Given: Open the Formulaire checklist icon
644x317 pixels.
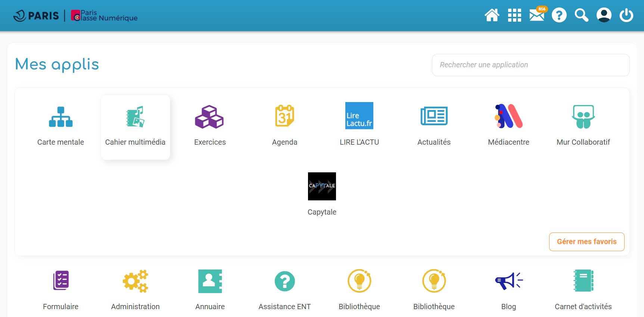Looking at the screenshot, I should 61,280.
